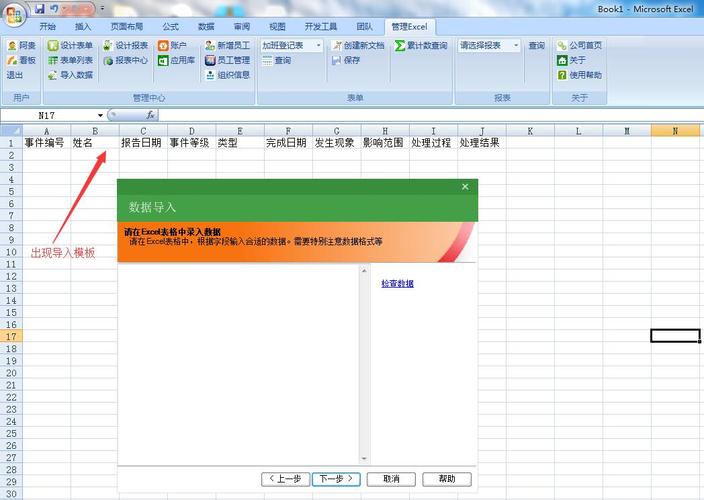The image size is (704, 500).
Task: Open the 看板 dashboard
Action: click(x=22, y=60)
